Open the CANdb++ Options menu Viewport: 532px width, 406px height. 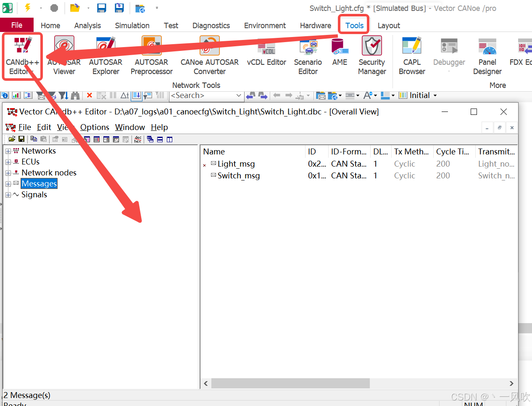[95, 127]
